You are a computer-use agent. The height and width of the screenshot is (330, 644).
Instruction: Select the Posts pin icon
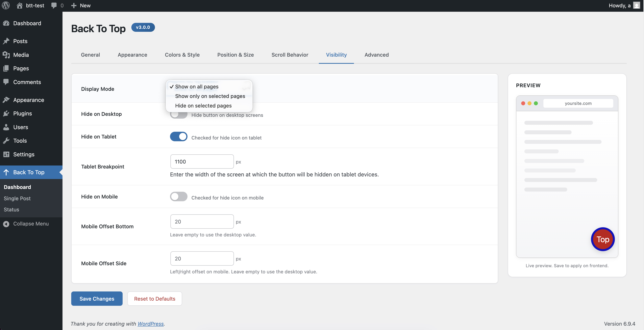click(7, 41)
